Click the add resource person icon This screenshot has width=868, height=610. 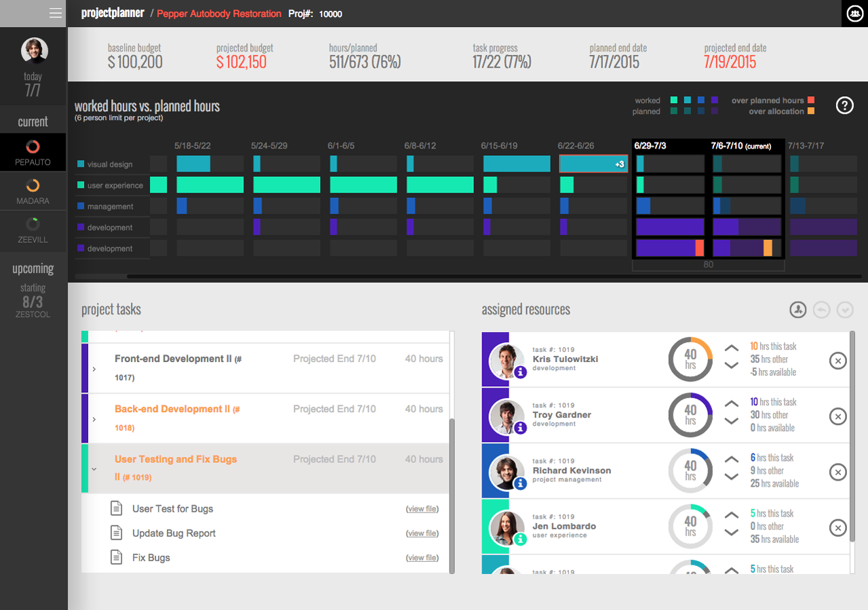coord(798,310)
